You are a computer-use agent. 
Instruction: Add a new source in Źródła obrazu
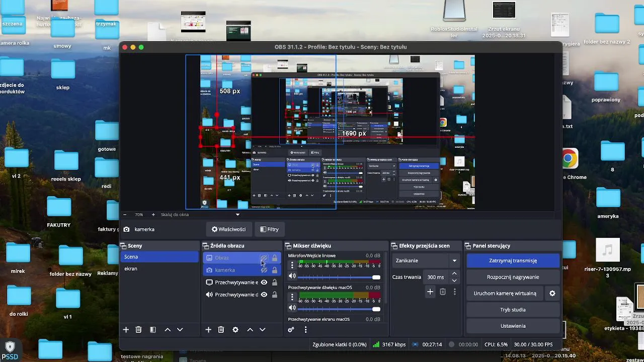(x=208, y=330)
